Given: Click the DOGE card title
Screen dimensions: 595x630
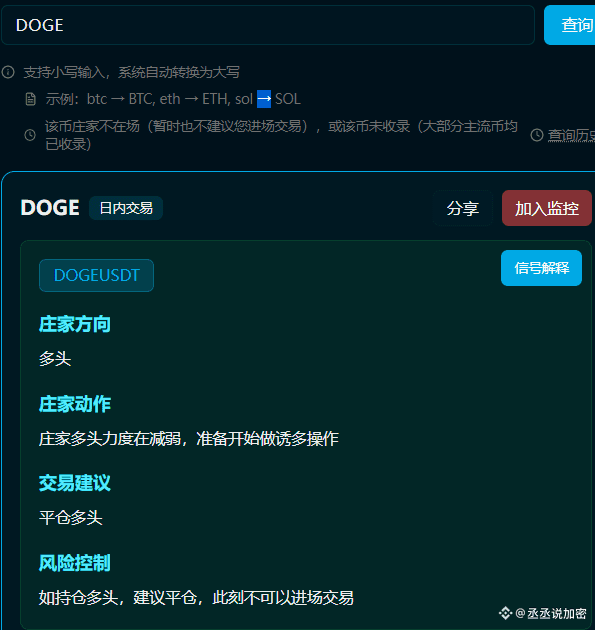Looking at the screenshot, I should coord(50,208).
